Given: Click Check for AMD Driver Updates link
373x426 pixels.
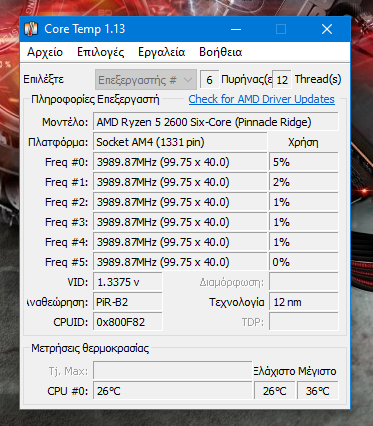Looking at the screenshot, I should 262,99.
